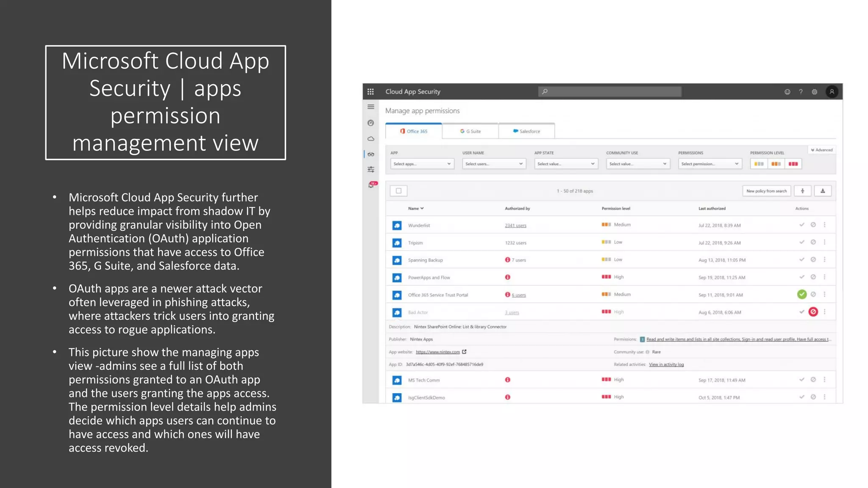Switch to the Salesforce tab

526,131
